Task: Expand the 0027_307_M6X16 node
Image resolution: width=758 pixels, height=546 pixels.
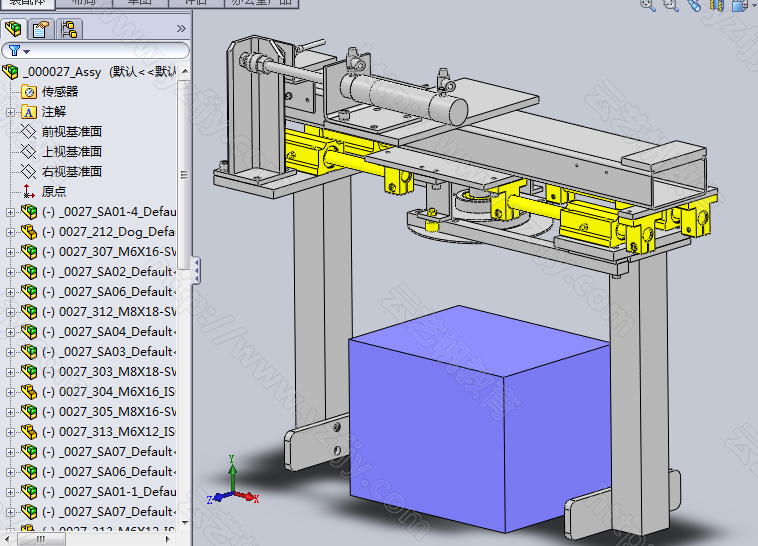Action: (10, 252)
